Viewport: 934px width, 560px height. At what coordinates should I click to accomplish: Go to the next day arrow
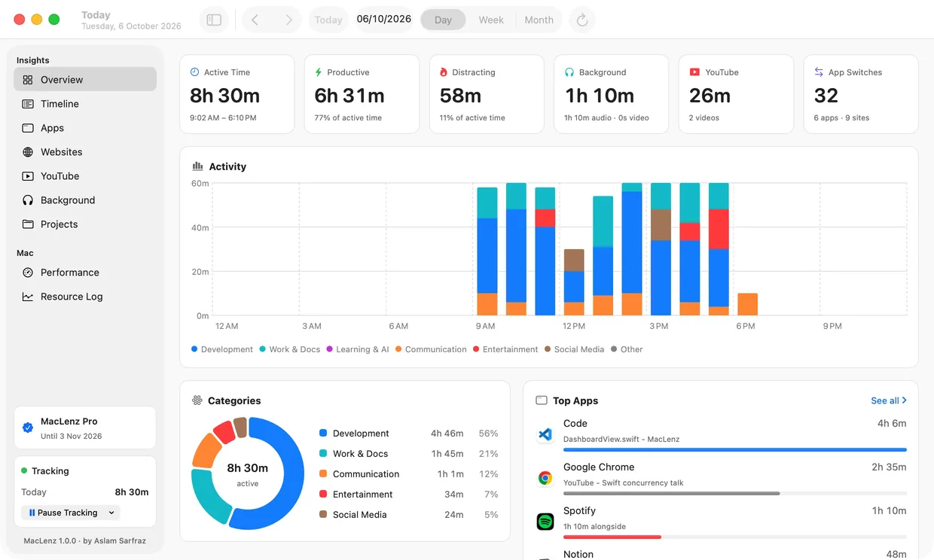point(288,20)
